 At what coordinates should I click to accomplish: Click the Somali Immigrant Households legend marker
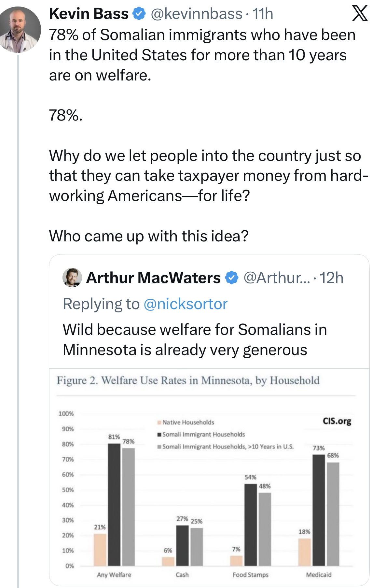pyautogui.click(x=159, y=435)
